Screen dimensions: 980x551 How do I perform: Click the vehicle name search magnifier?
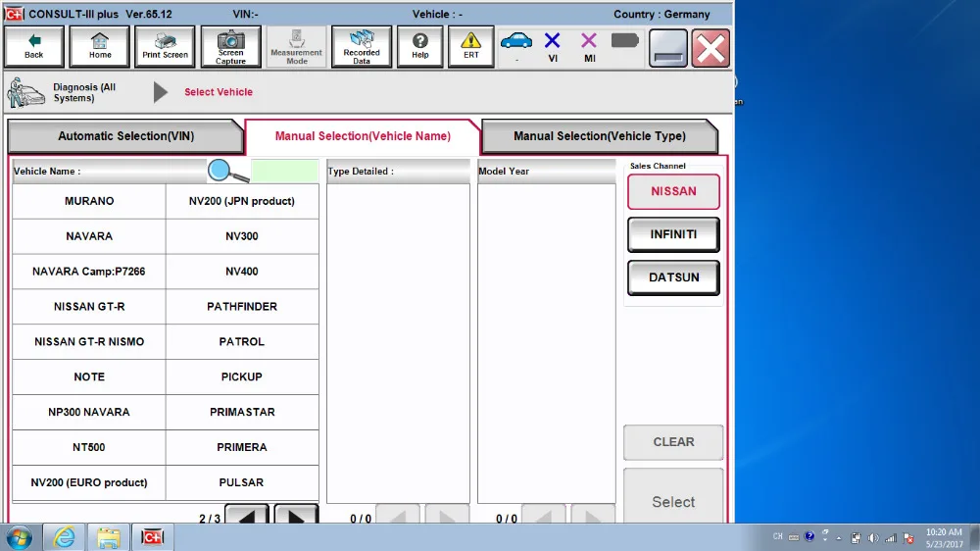227,171
